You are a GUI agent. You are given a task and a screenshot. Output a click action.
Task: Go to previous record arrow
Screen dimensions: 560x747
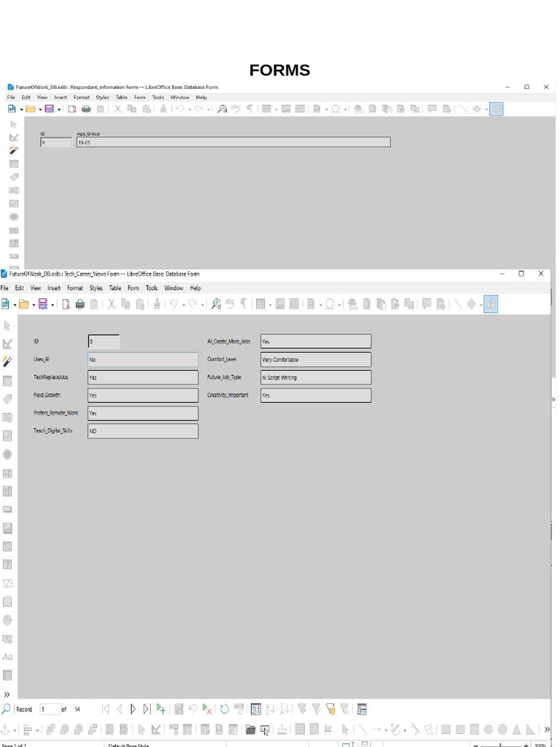click(119, 709)
